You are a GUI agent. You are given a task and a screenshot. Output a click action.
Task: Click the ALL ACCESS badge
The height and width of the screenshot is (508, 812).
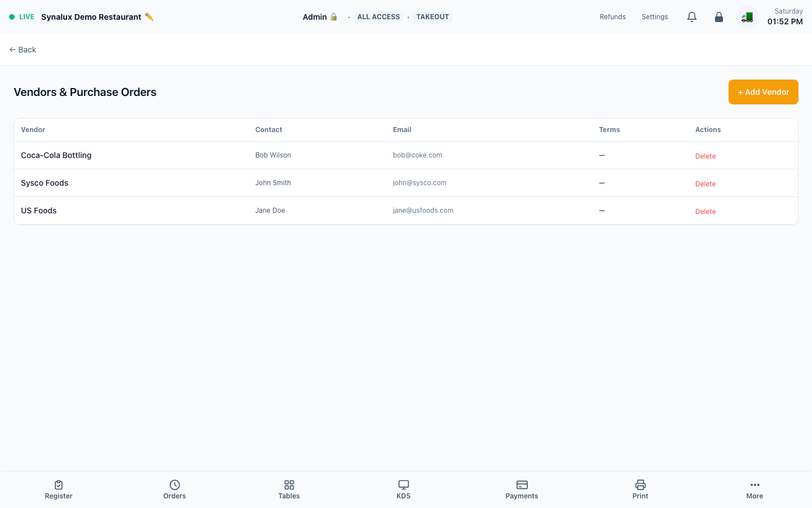click(378, 17)
